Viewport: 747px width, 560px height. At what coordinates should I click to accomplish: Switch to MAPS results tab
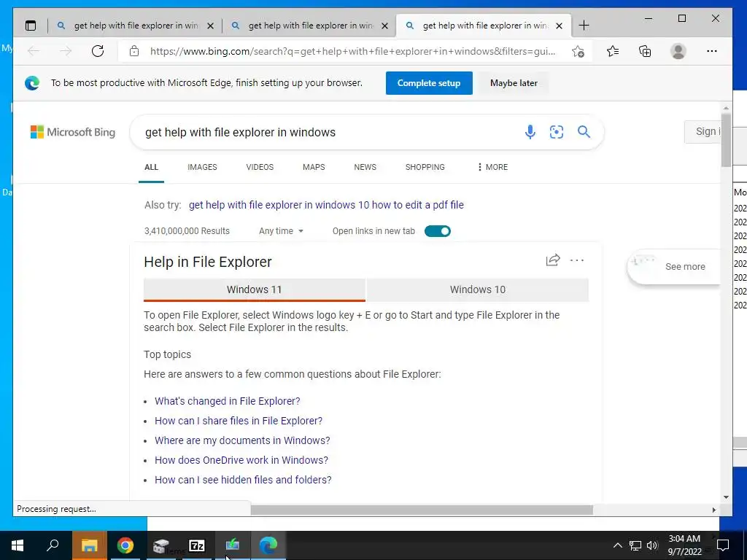click(x=314, y=167)
